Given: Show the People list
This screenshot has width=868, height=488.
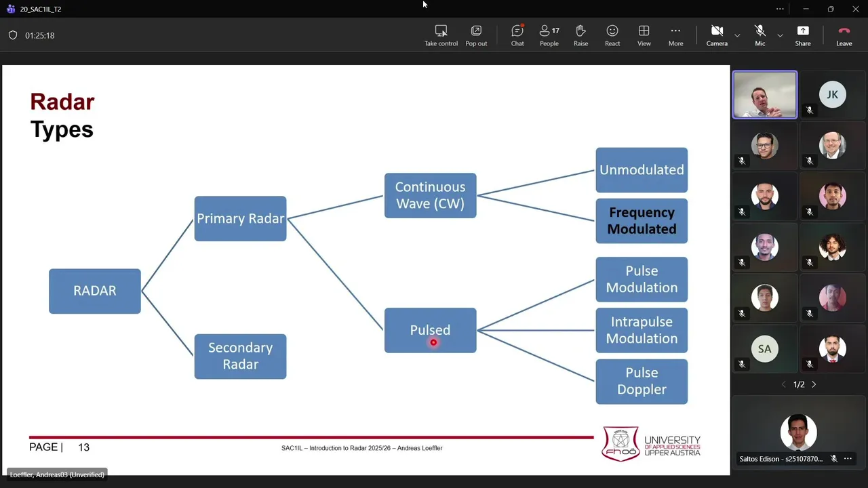Looking at the screenshot, I should [x=549, y=35].
